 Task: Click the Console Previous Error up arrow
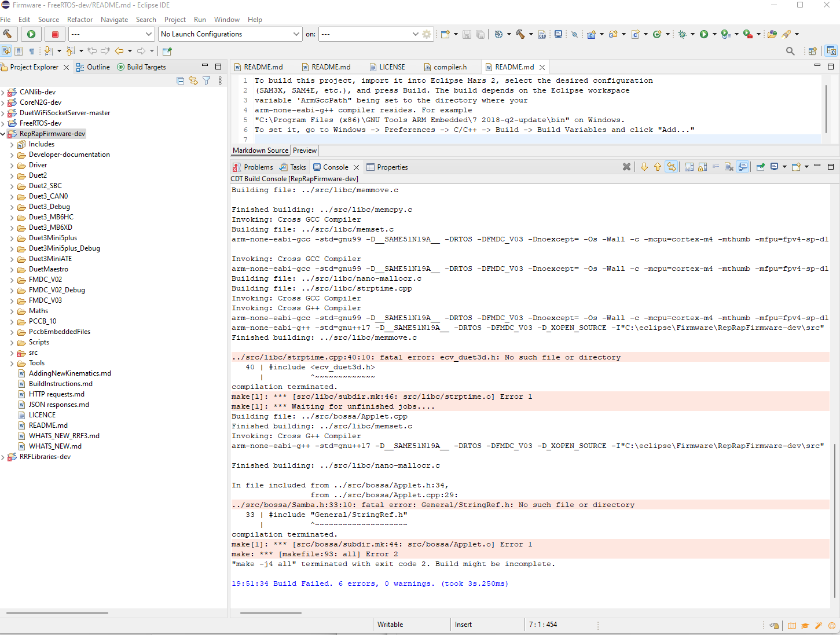658,167
